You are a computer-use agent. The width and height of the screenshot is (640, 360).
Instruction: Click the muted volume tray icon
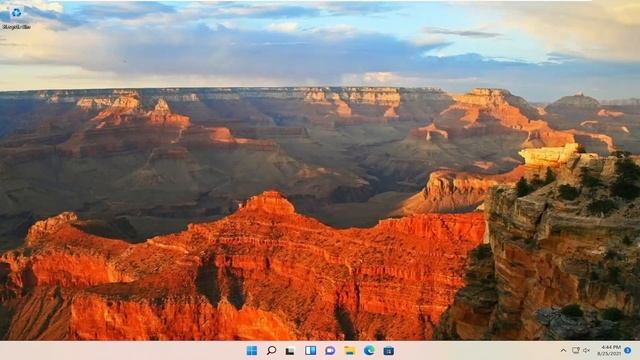(587, 351)
